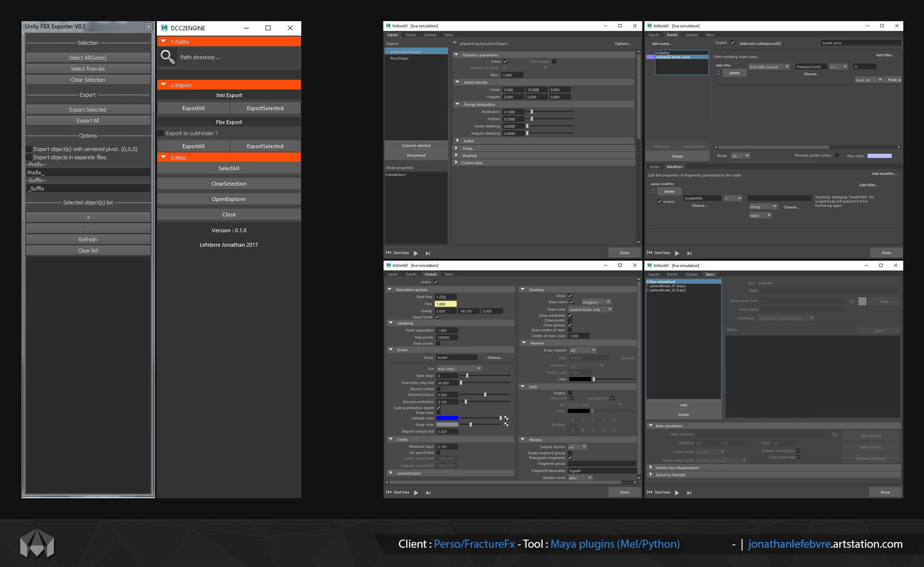This screenshot has height=567, width=924.
Task: Toggle the Draw wireframe checkbox
Action: (x=570, y=315)
